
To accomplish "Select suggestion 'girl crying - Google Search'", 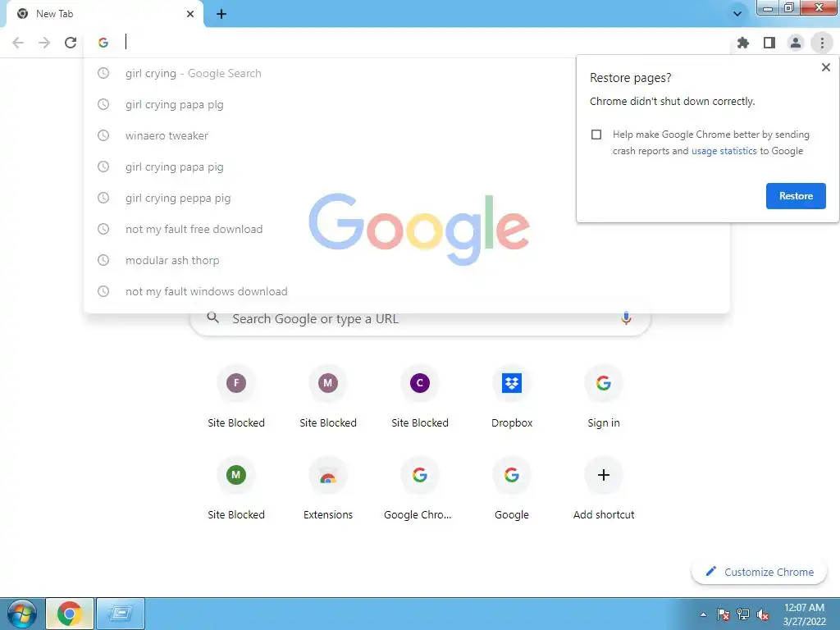I will pyautogui.click(x=407, y=73).
